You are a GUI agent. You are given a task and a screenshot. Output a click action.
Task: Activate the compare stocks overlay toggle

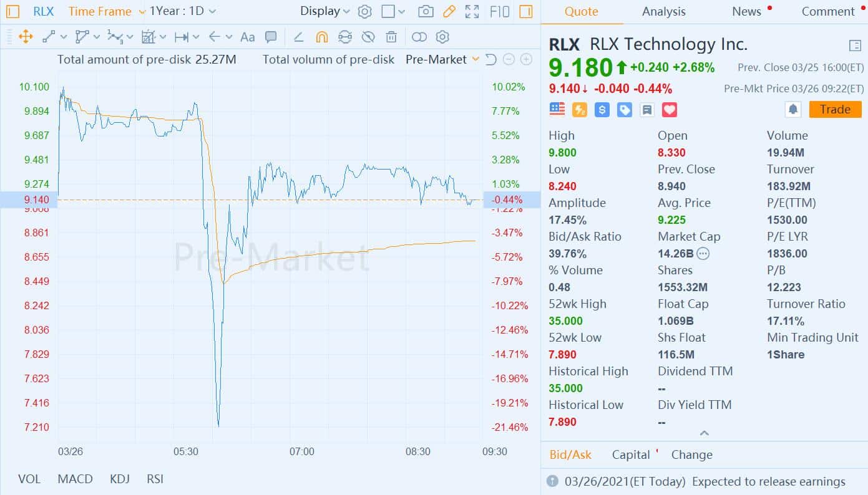419,37
